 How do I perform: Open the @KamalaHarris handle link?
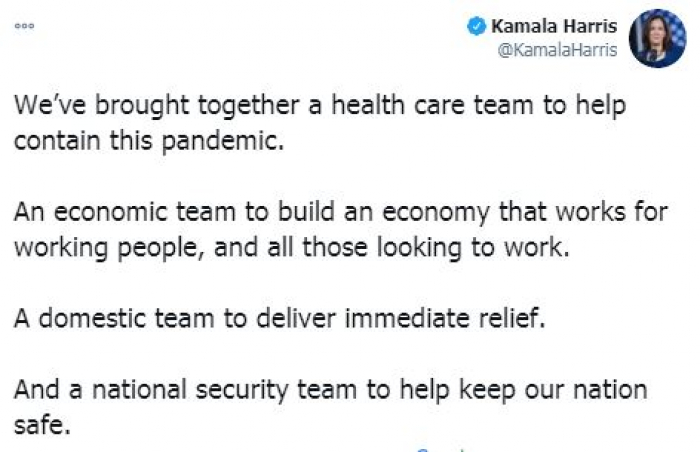tap(558, 51)
